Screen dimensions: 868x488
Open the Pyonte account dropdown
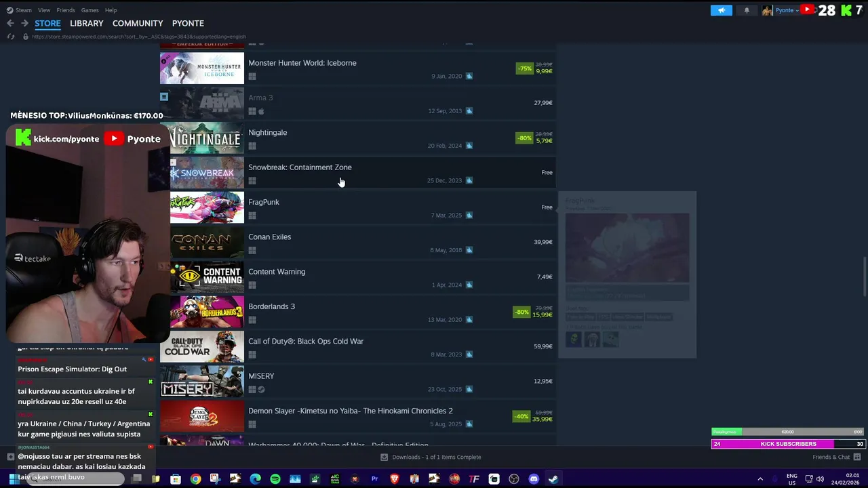(x=787, y=10)
